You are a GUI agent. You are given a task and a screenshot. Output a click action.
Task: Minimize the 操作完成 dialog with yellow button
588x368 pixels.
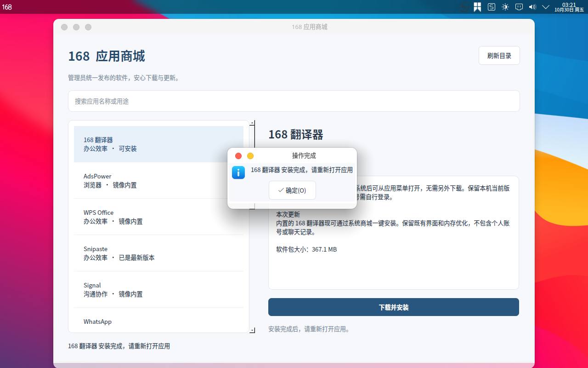pos(250,156)
